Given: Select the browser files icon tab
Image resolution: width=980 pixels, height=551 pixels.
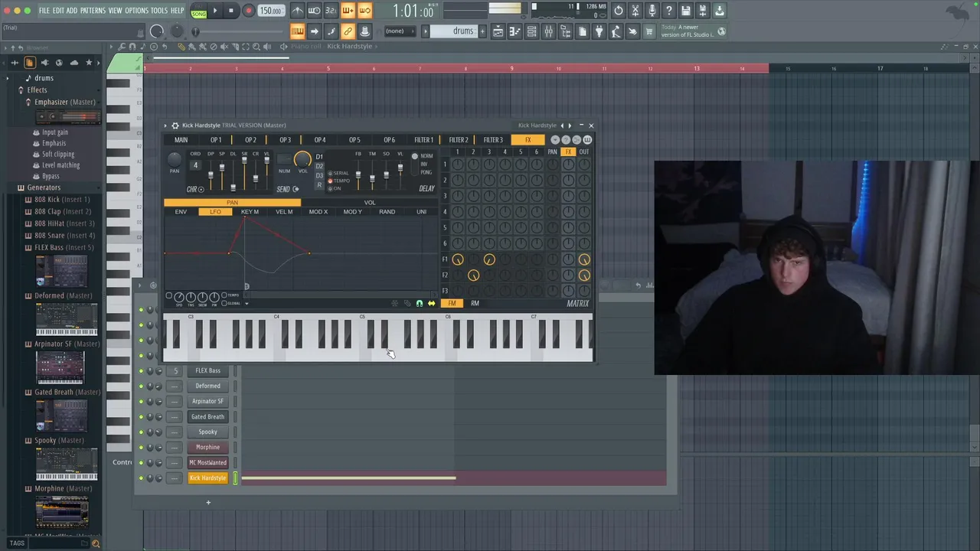Looking at the screenshot, I should pyautogui.click(x=29, y=63).
